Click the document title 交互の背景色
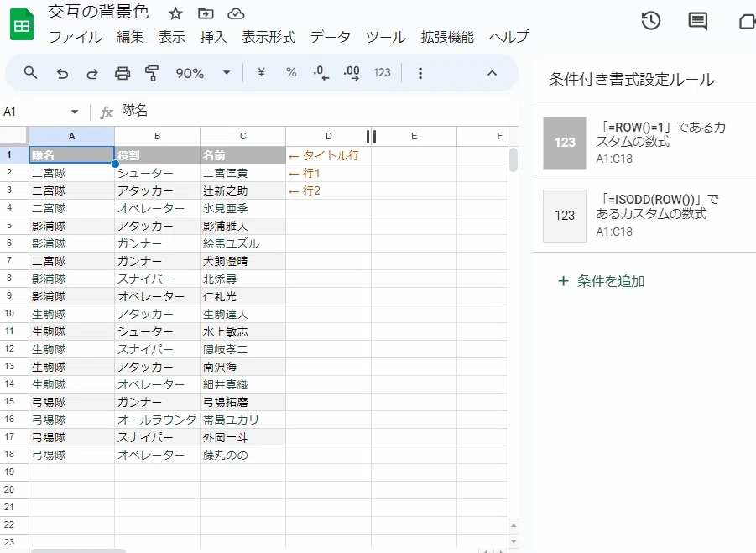 click(x=98, y=12)
